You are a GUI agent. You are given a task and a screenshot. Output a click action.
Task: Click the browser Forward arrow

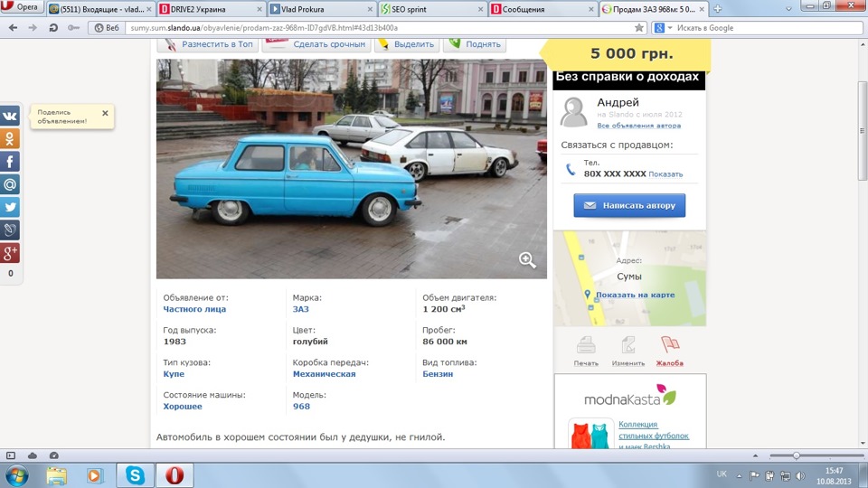(33, 28)
